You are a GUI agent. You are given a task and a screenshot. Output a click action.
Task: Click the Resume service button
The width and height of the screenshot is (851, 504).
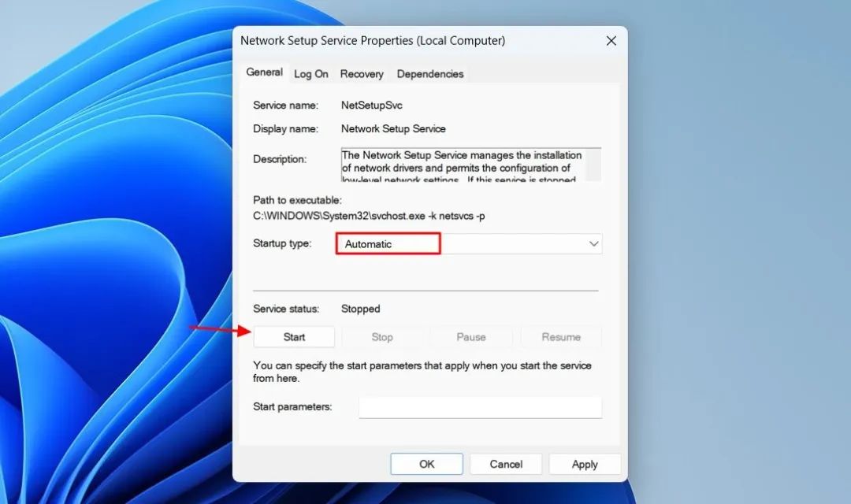coord(561,337)
